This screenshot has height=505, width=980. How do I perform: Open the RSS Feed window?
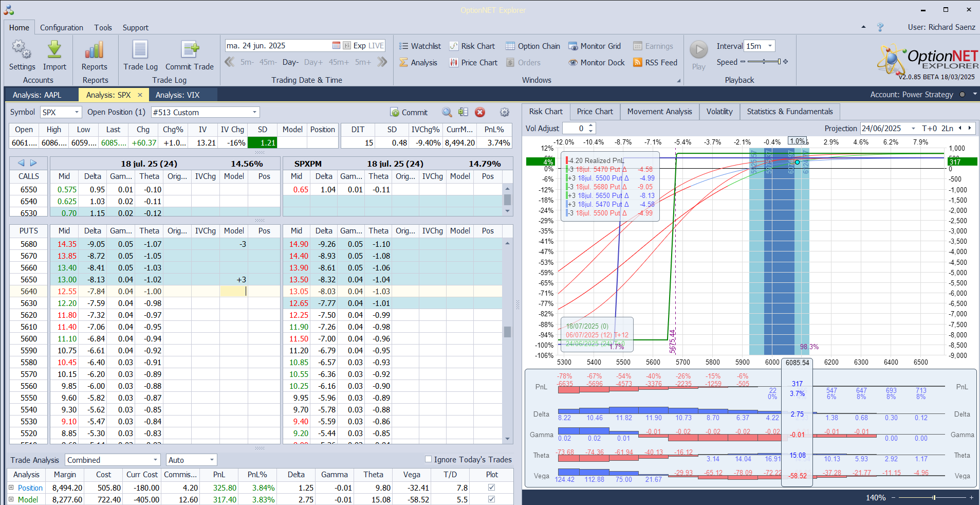(655, 62)
